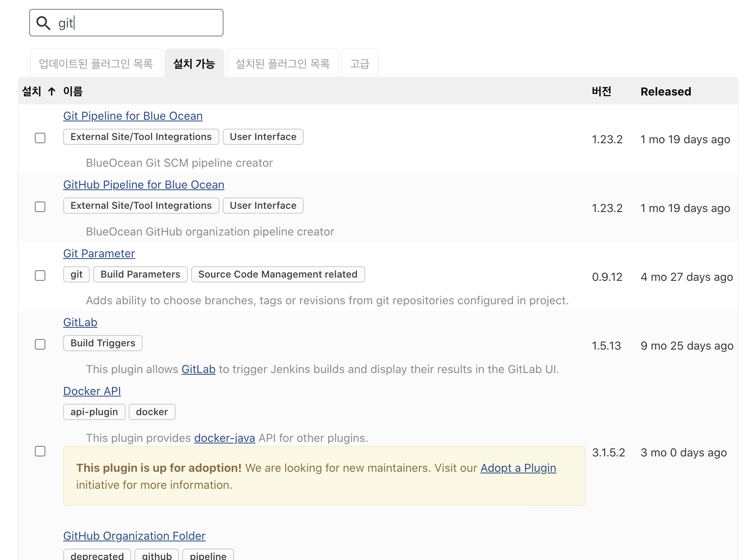Check GitHub Pipeline for Blue Ocean checkbox
Screen dimensions: 745x560
[40, 207]
